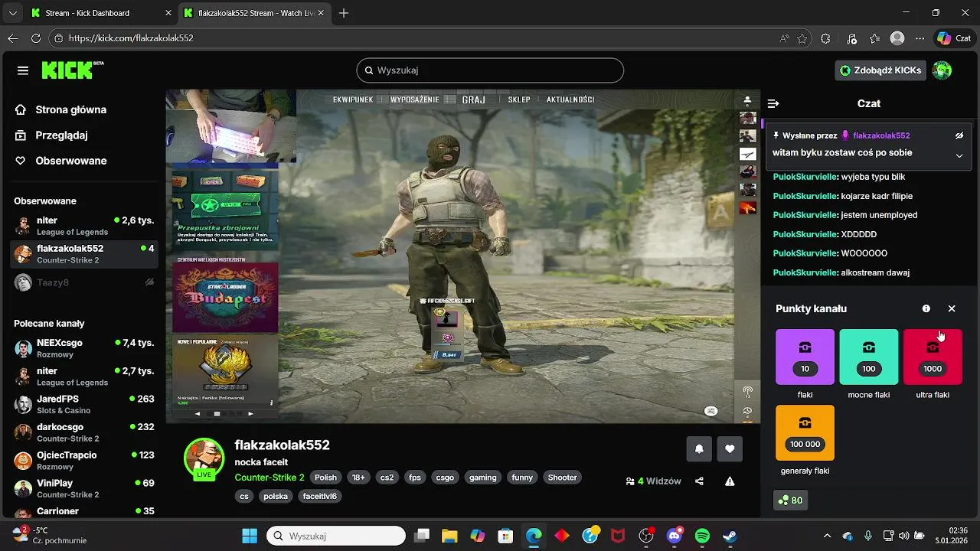This screenshot has width=980, height=551.
Task: Open Obserwowane page in the sidebar
Action: point(70,161)
